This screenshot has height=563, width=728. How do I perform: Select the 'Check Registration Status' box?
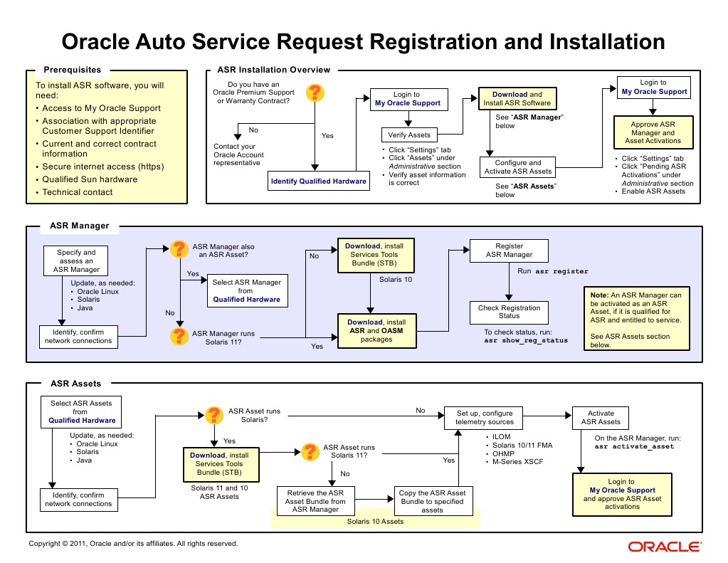point(509,312)
